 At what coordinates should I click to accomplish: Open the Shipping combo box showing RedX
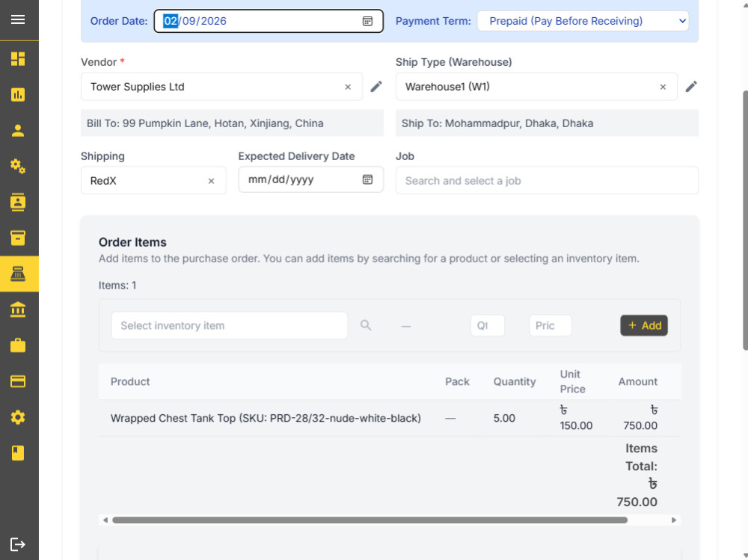tap(153, 181)
